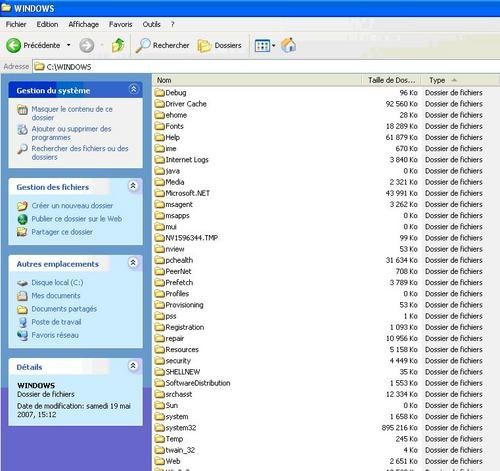Click the green up-folder arrow icon

pos(118,45)
